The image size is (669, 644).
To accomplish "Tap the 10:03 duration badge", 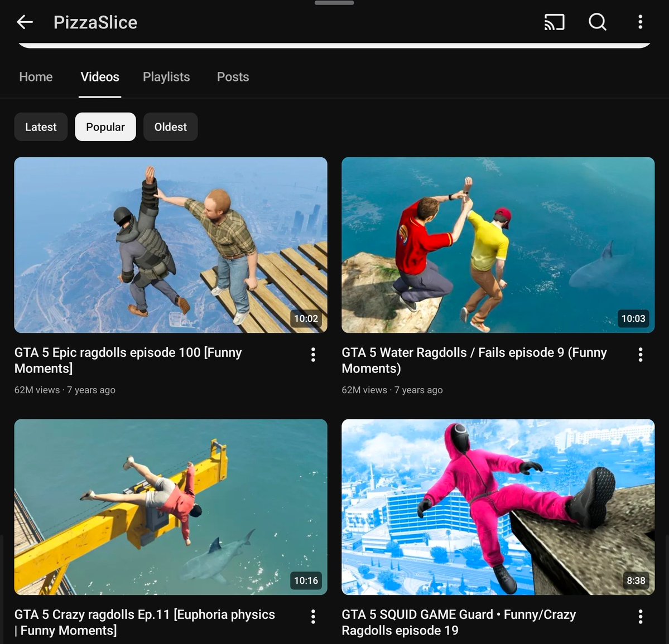I will [x=633, y=318].
